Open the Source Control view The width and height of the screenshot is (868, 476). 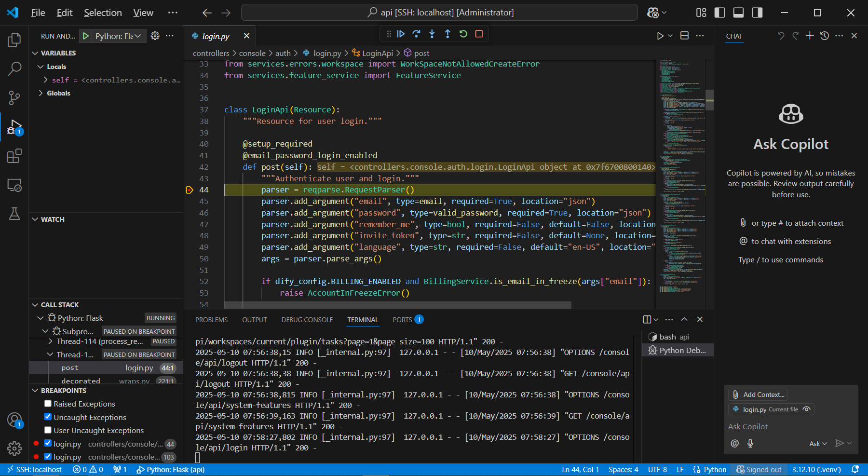14,98
